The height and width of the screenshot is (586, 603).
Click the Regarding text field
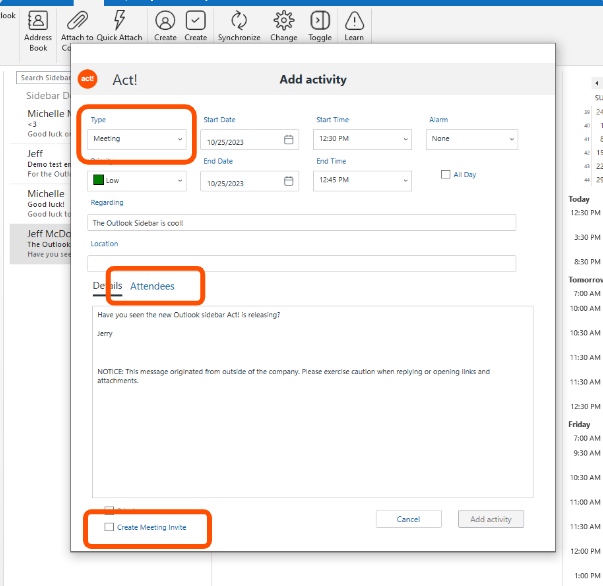coord(302,223)
